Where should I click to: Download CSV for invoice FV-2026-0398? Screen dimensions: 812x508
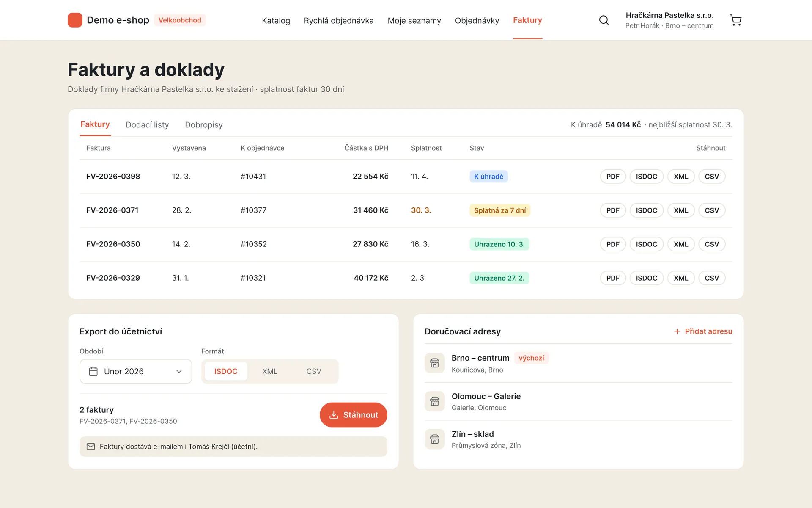click(x=712, y=177)
